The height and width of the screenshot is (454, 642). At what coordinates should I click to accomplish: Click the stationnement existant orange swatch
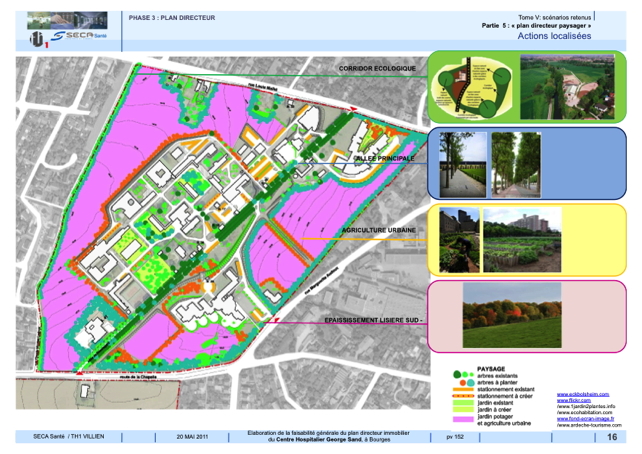coord(461,389)
